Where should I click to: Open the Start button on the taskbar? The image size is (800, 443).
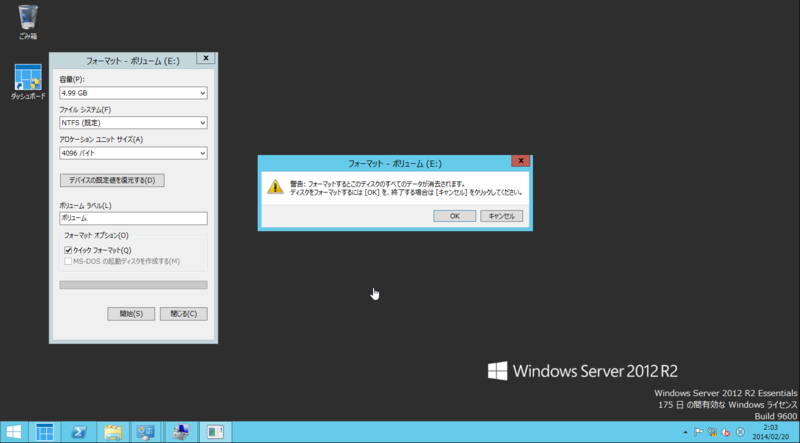tap(14, 432)
